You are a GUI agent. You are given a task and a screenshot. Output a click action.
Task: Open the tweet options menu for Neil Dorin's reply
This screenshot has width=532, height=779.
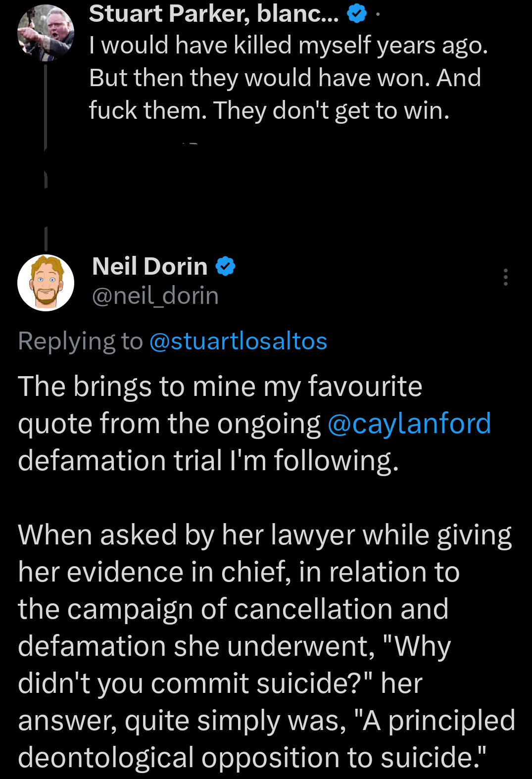pos(506,277)
